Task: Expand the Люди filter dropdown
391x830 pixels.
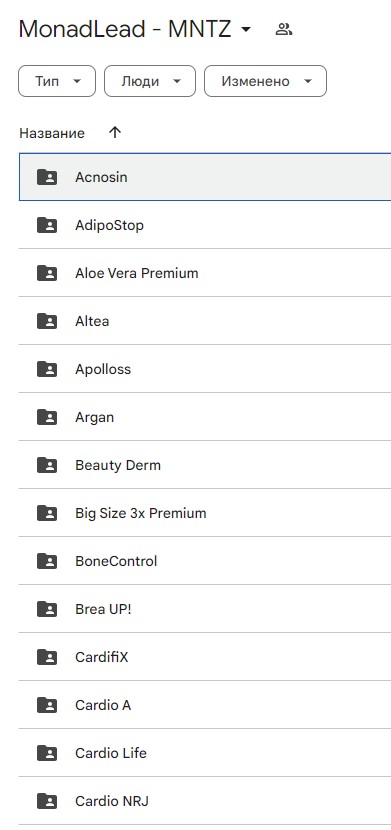Action: coord(150,81)
